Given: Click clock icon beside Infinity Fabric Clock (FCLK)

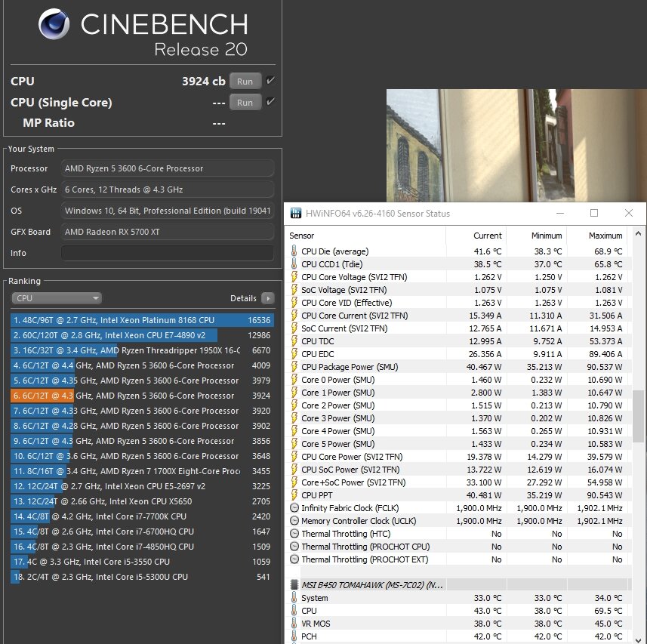Looking at the screenshot, I should (x=294, y=508).
